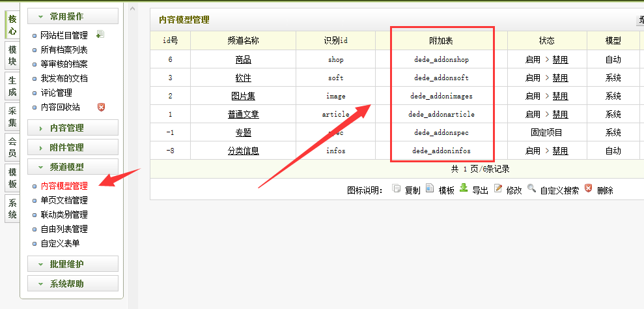Screen dimensions: 644x309
Task: Click the red icon beside 内容回收站
Action: (100, 107)
